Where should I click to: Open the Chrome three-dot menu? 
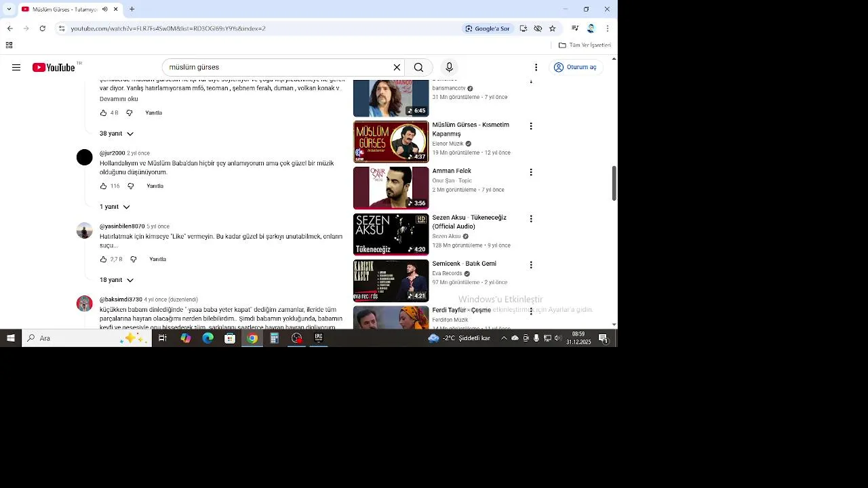(x=608, y=28)
